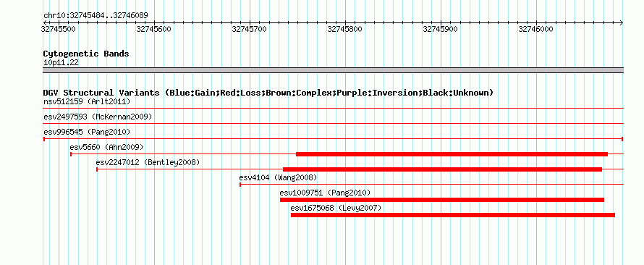Click the thick red bar of esv5660

tap(452, 154)
